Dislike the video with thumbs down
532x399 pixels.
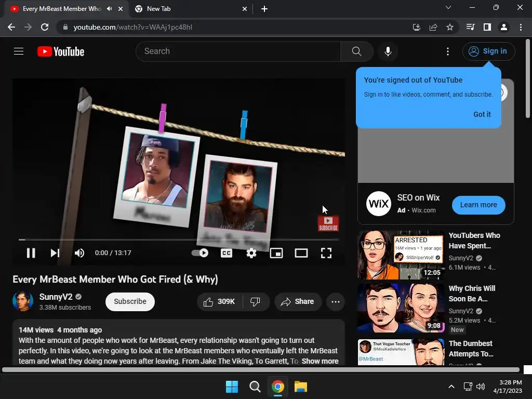pyautogui.click(x=255, y=302)
